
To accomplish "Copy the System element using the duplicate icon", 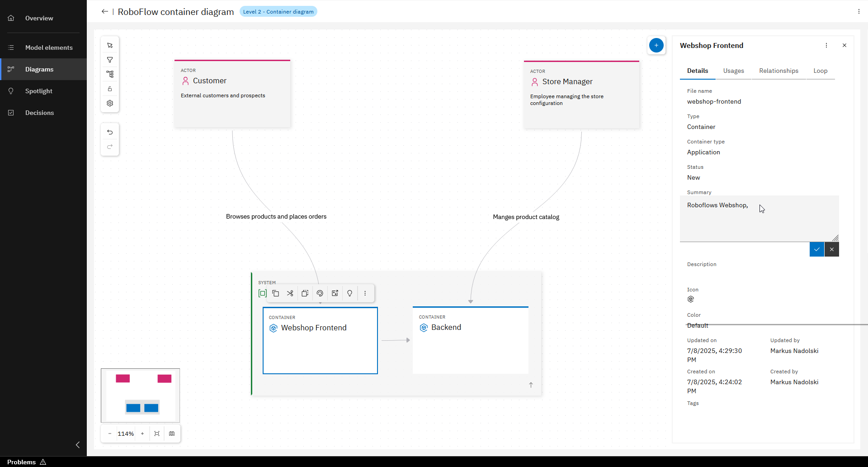I will [x=276, y=293].
